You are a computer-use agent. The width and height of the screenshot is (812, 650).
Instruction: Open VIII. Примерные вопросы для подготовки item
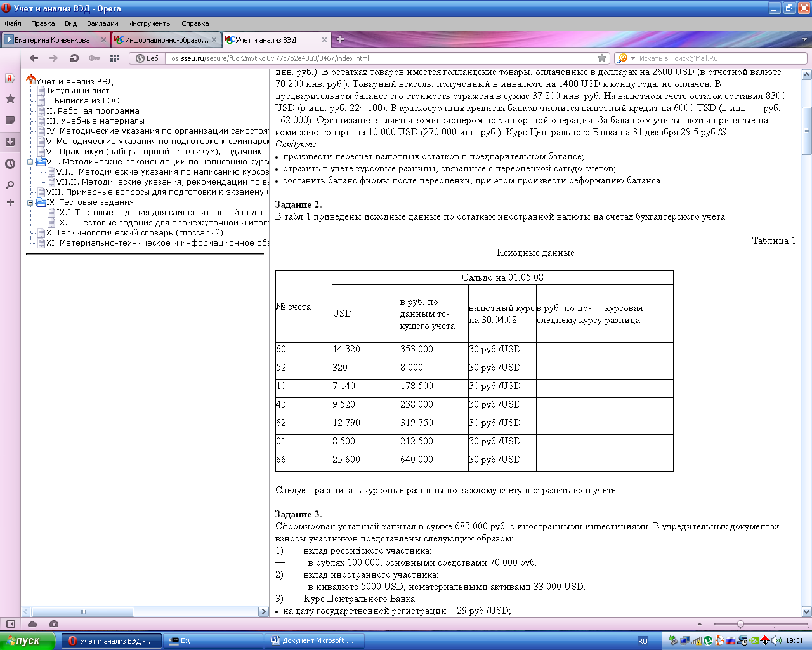pyautogui.click(x=158, y=192)
